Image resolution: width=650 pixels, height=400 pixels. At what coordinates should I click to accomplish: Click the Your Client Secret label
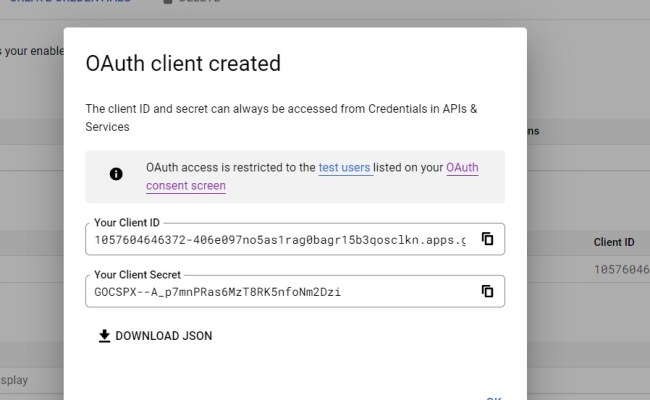click(x=137, y=275)
